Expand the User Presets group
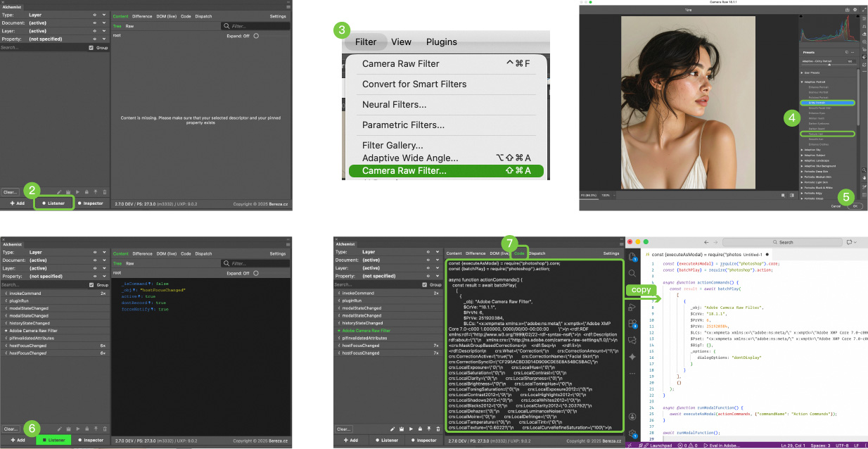 803,72
